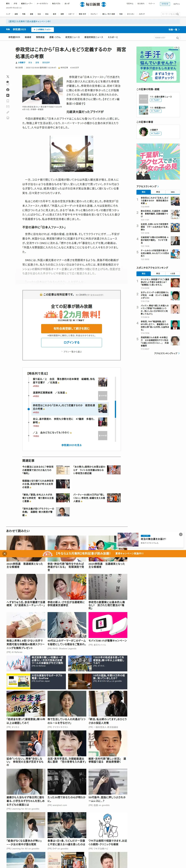Image resolution: width=186 pixels, height=868 pixels.
Task: Share the article on X
Action: click(x=8, y=77)
